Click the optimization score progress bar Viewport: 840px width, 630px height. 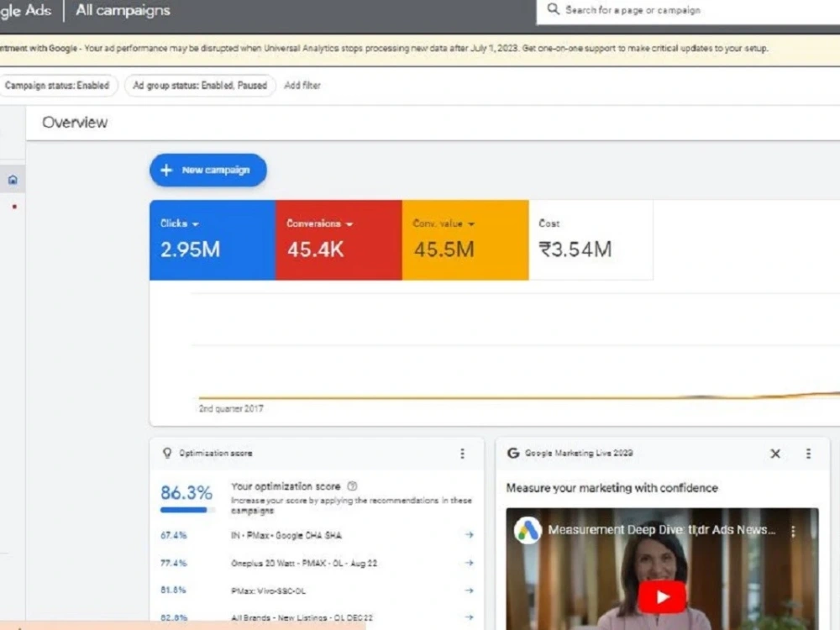(x=187, y=510)
